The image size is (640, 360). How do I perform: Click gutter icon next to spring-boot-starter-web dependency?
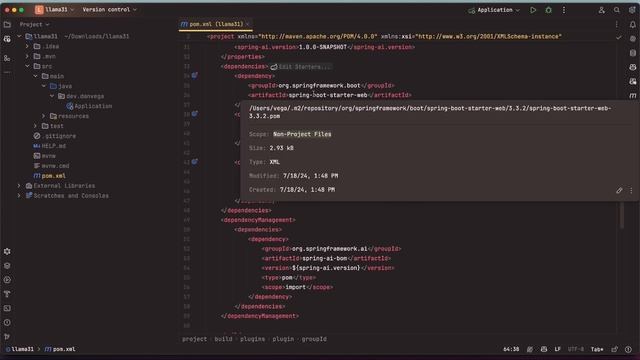pos(195,76)
